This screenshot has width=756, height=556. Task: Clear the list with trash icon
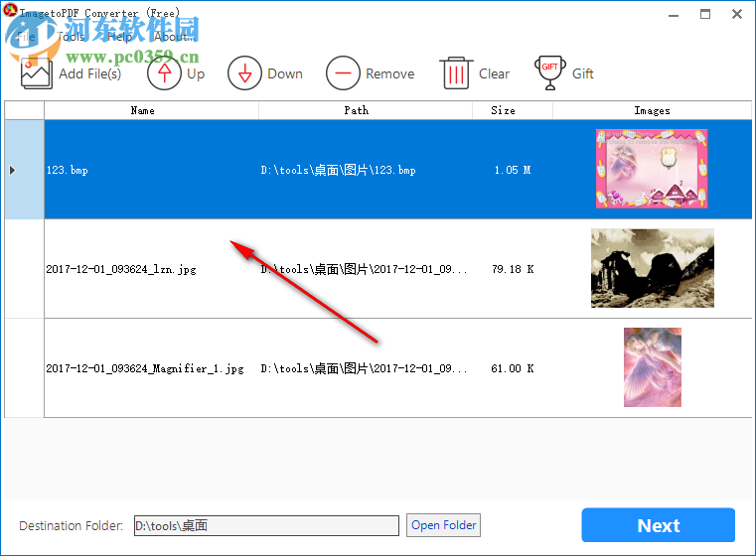pyautogui.click(x=456, y=73)
